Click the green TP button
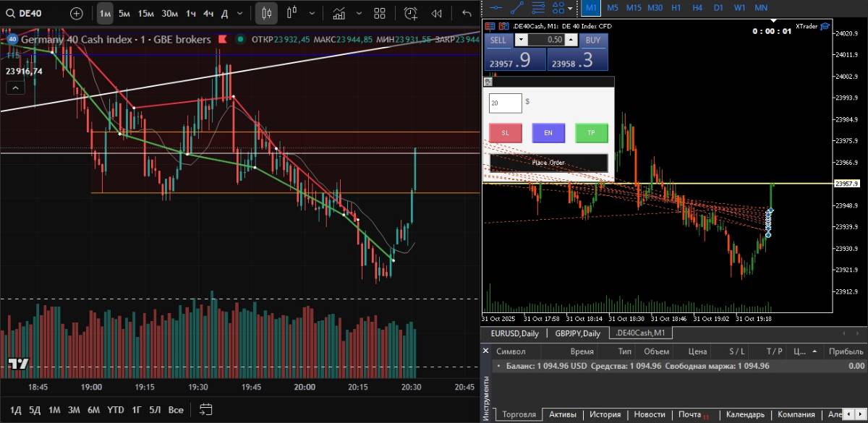 click(x=591, y=133)
